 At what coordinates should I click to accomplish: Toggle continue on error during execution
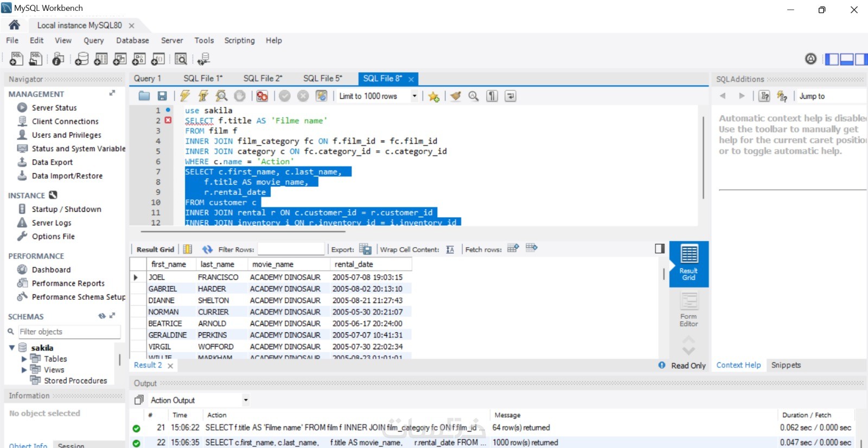click(263, 96)
